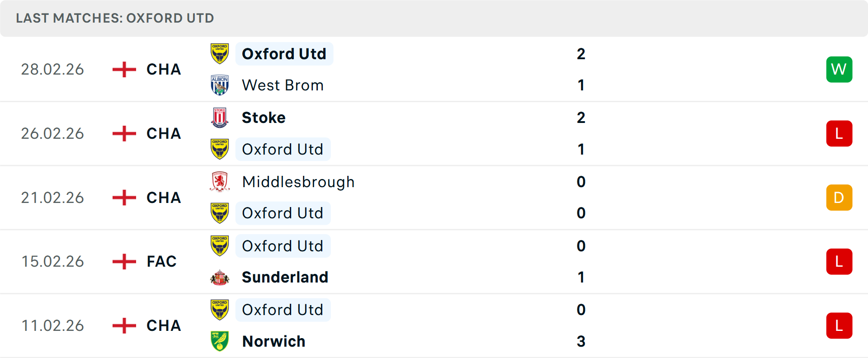Select the England flag on the 28.02.26 match

coord(123,69)
